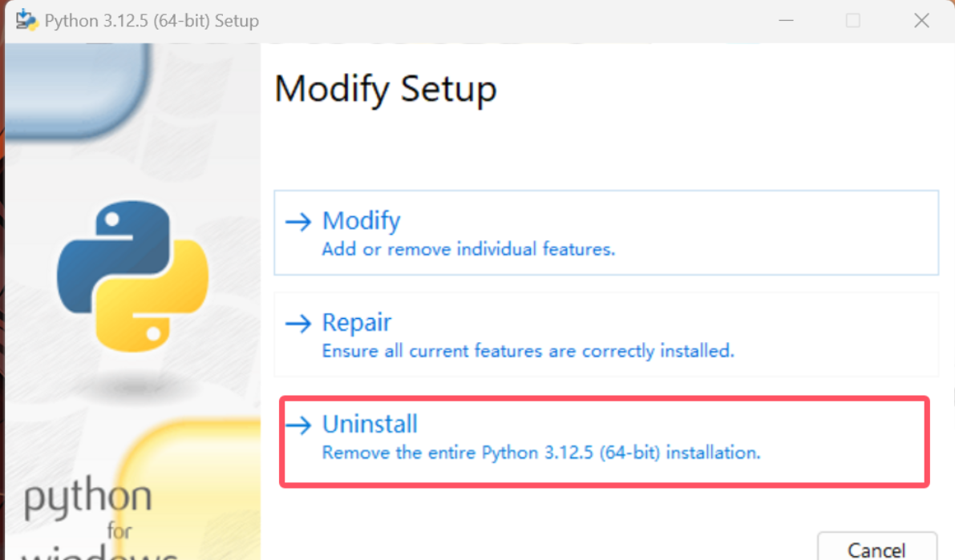Viewport: 955px width, 560px height.
Task: Select the Repair option title
Action: tap(357, 322)
